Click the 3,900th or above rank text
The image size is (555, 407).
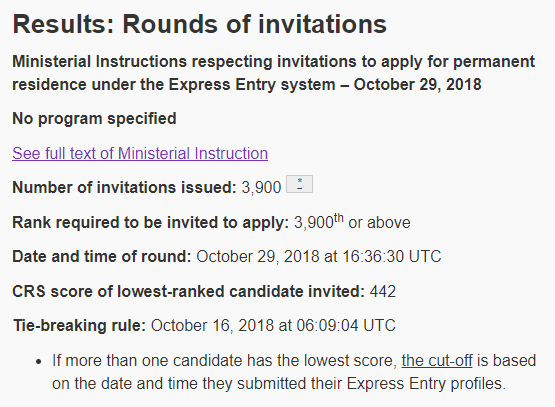coord(352,222)
